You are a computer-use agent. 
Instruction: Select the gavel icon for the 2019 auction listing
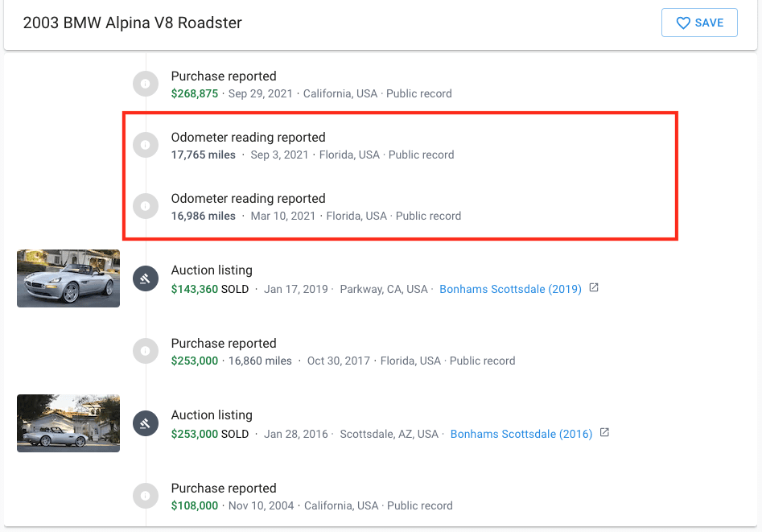tap(146, 278)
